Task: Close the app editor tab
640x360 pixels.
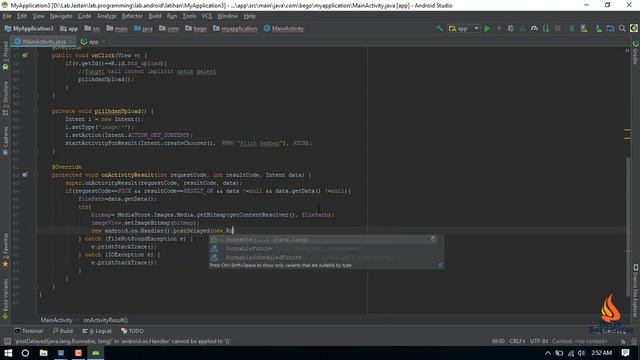Action: click(x=104, y=42)
